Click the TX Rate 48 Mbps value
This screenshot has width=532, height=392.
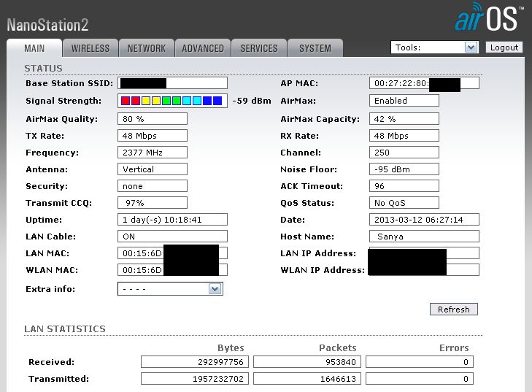153,136
